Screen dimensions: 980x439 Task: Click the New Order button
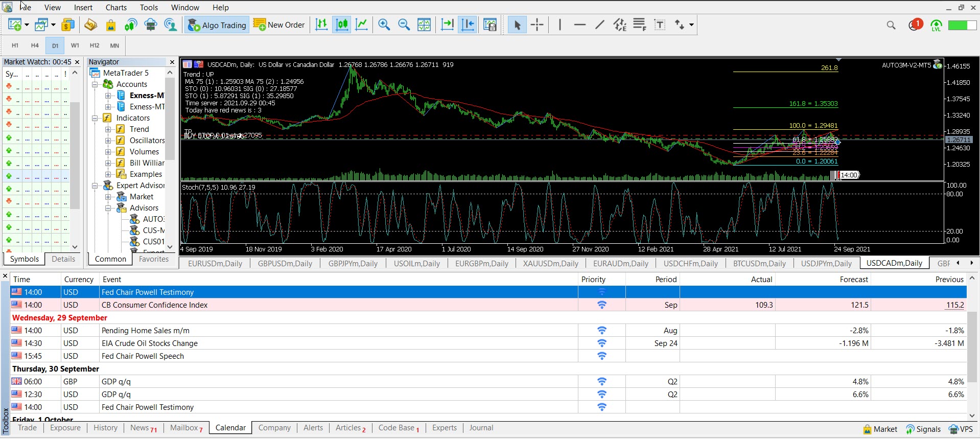(279, 25)
